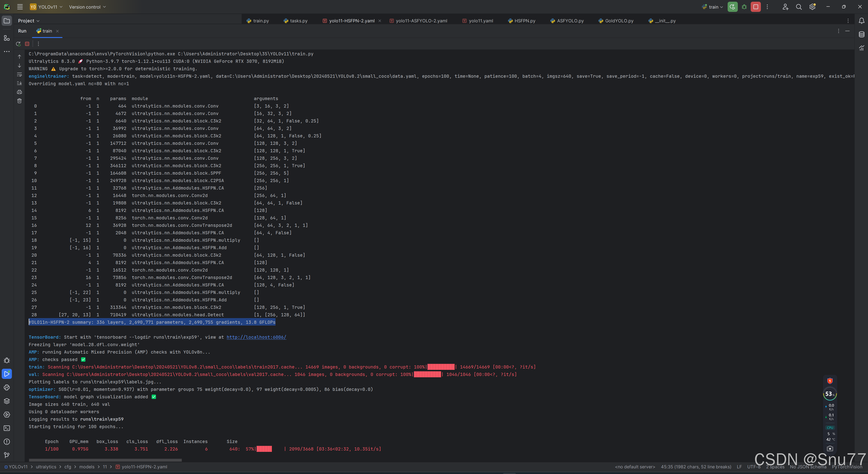Expand the Version control dropdown
This screenshot has height=474, width=868.
click(x=87, y=7)
